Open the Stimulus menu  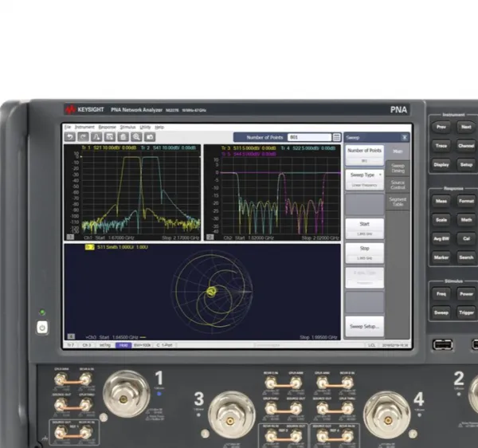(127, 128)
